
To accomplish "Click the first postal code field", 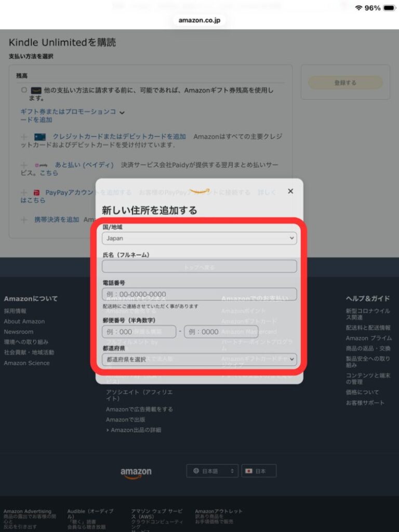I will (139, 332).
